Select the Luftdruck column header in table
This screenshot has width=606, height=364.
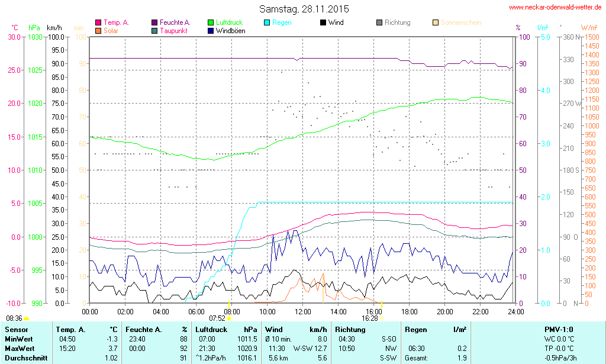(211, 329)
